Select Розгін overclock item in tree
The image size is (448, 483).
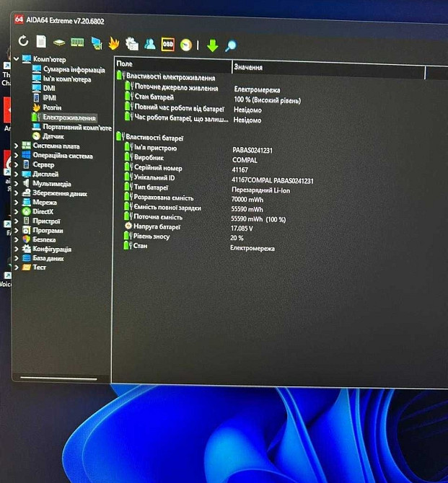pos(51,107)
